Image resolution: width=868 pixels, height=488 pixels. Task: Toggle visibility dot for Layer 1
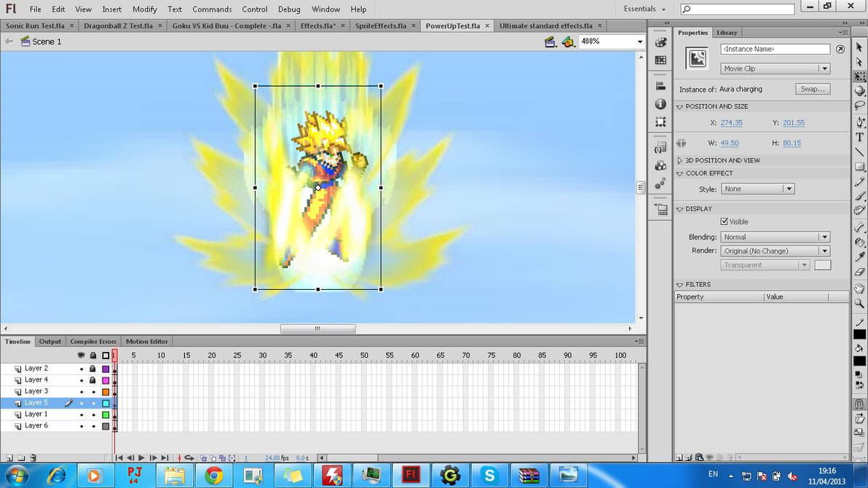coord(82,414)
